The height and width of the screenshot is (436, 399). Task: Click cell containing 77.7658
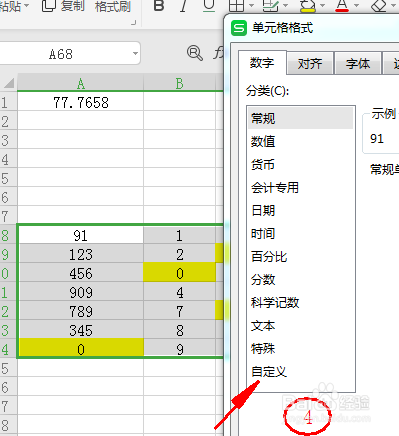coord(80,102)
